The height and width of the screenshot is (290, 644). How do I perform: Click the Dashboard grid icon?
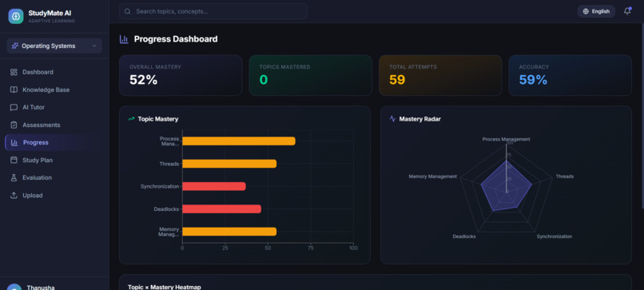click(14, 72)
